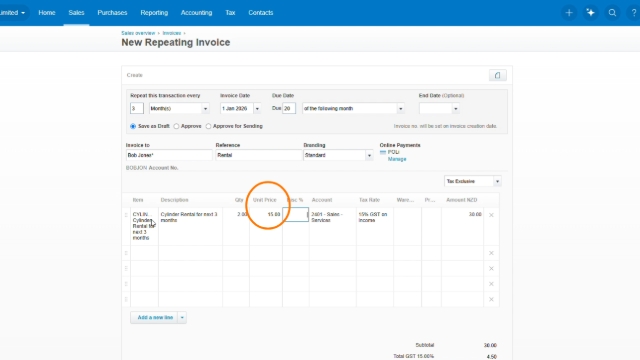640x360 pixels.
Task: Delete the Cylinder Rental line item
Action: click(x=491, y=215)
